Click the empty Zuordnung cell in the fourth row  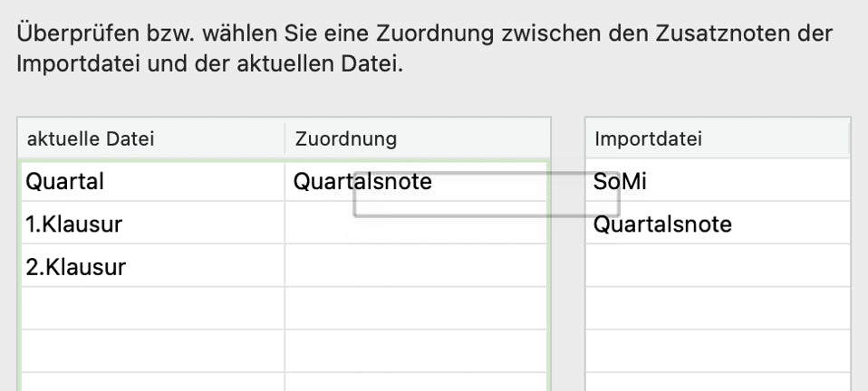point(417,309)
